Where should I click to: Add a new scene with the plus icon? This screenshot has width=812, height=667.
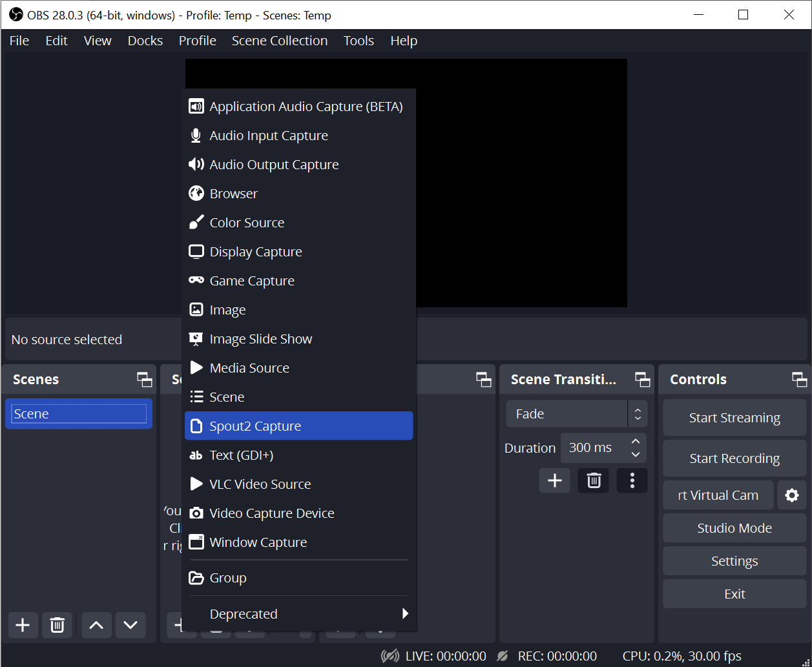click(23, 625)
